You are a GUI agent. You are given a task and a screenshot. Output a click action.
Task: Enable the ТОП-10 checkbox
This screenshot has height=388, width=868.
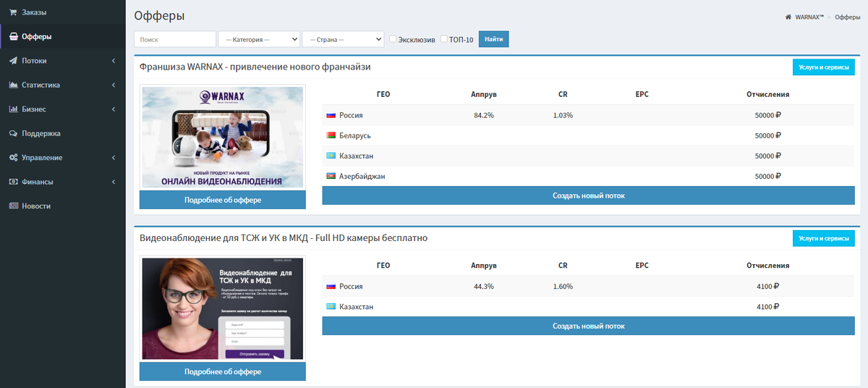point(444,39)
